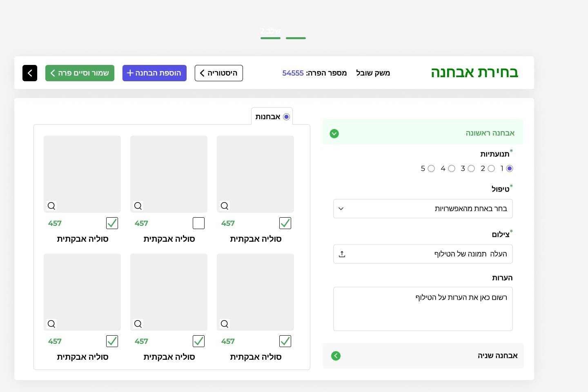
Task: Open the magnifier on the top-left diagnosis card
Action: click(x=51, y=206)
